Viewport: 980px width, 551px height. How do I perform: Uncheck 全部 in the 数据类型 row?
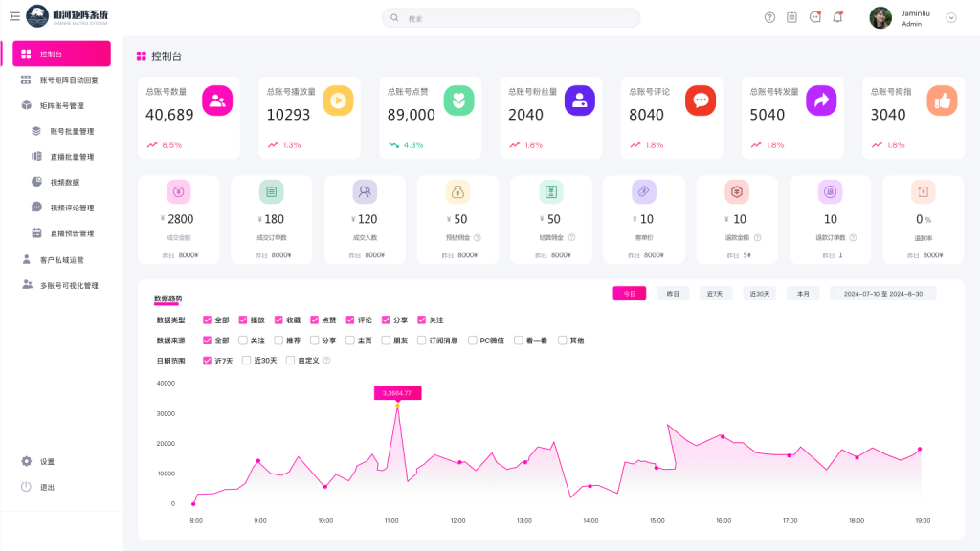207,320
